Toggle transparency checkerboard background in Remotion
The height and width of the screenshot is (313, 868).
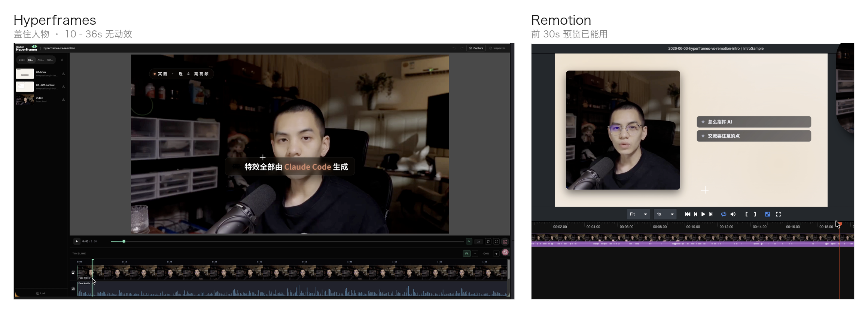pyautogui.click(x=767, y=214)
